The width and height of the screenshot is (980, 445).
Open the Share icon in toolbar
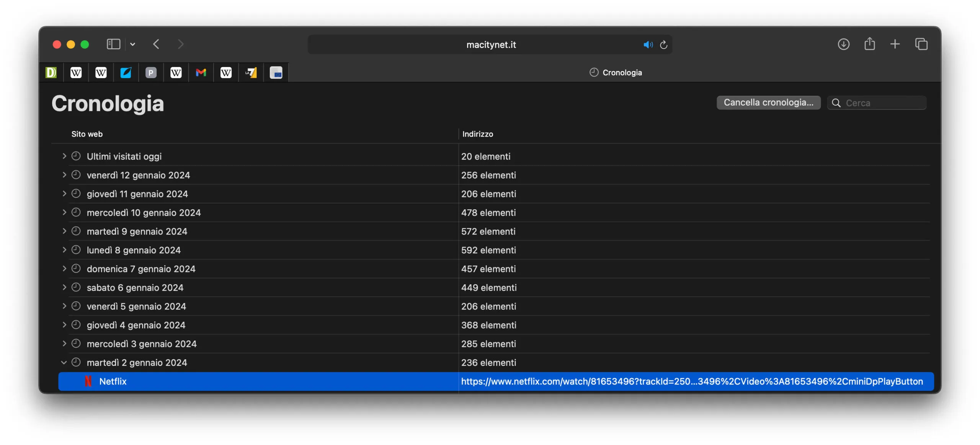869,44
